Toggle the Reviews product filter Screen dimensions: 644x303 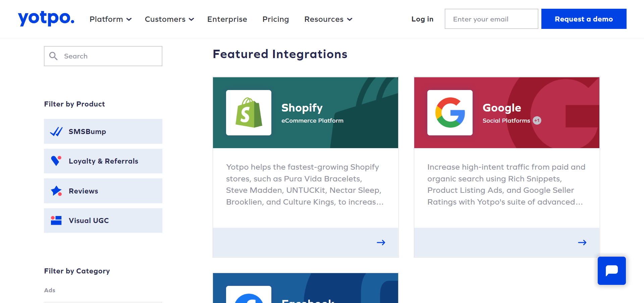(x=83, y=191)
